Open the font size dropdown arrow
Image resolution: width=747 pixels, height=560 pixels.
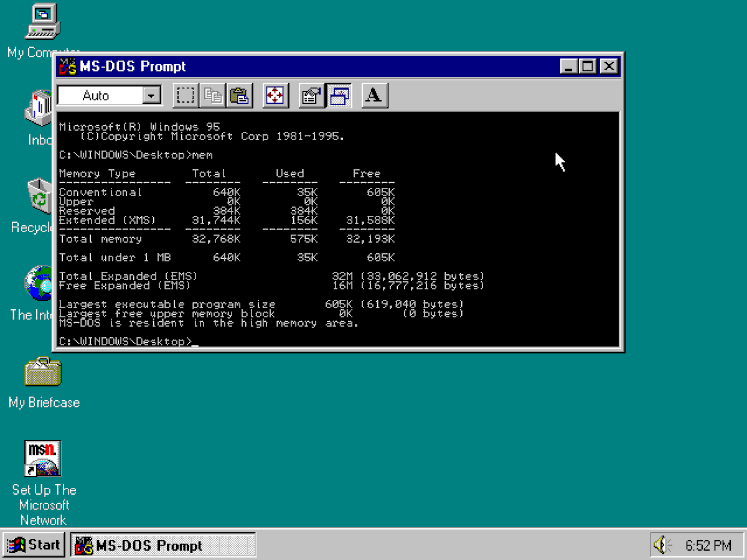pyautogui.click(x=152, y=96)
